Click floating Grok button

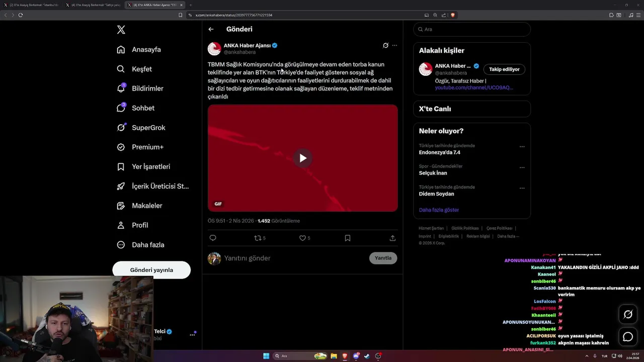coord(628,315)
